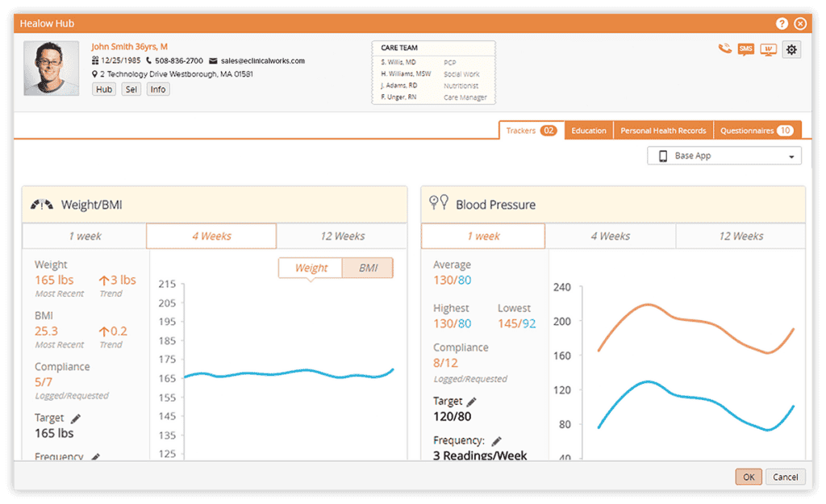Open the Education tab

589,131
